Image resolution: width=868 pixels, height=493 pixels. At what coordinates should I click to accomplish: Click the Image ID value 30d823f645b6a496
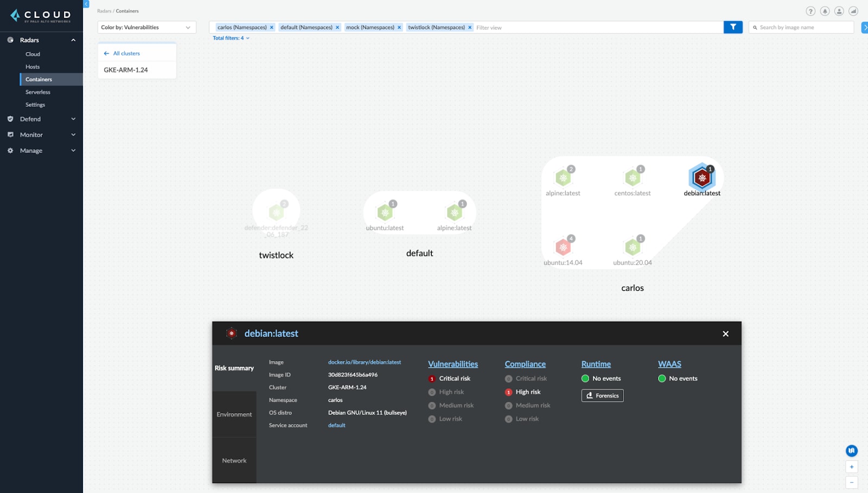(x=353, y=375)
